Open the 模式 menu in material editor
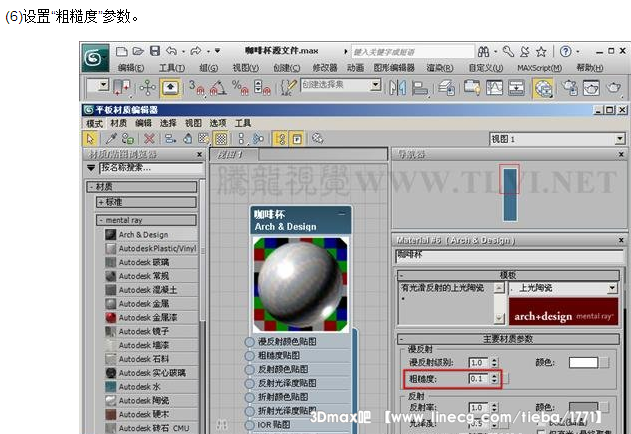Image resolution: width=631 pixels, height=434 pixels. (95, 123)
